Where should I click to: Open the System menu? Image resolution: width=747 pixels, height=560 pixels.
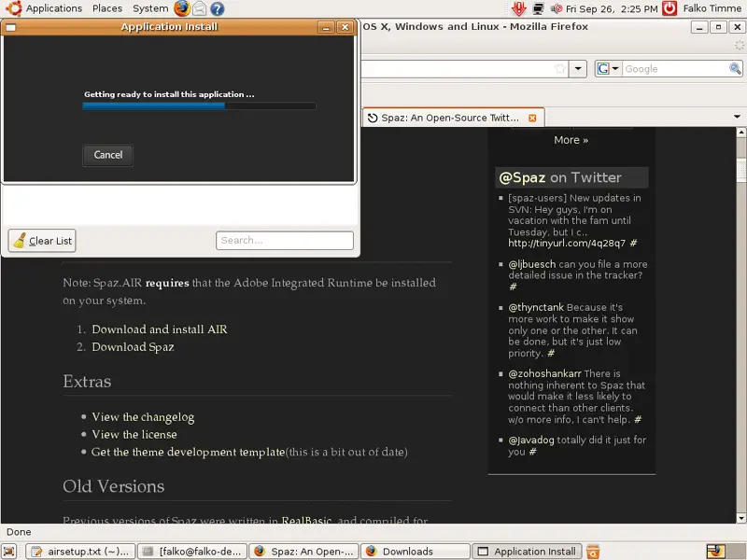[150, 8]
